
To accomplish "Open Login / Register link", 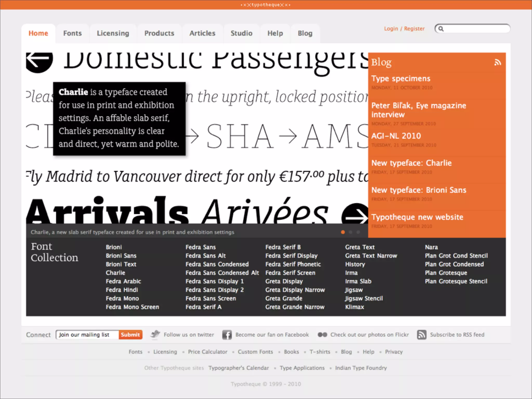I will [x=404, y=29].
